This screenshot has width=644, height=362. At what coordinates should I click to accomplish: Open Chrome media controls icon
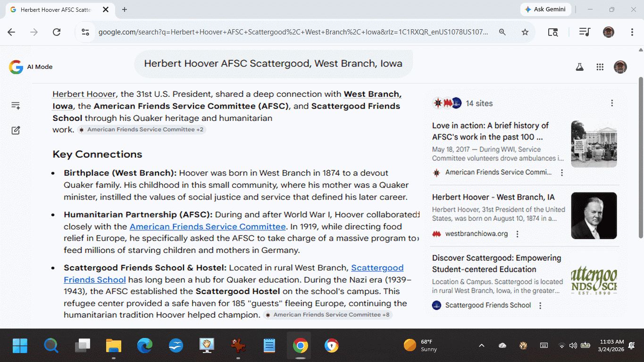pos(585,32)
